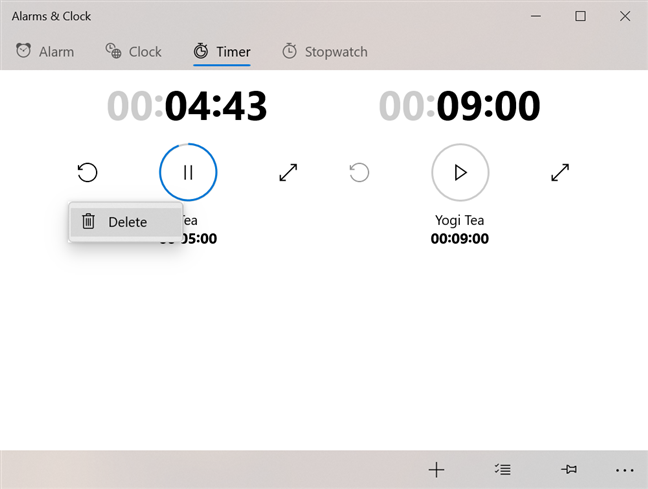Screen dimensions: 648x489
Task: Click the 00:09:00 duration under Yogi Tea
Action: [x=460, y=239]
